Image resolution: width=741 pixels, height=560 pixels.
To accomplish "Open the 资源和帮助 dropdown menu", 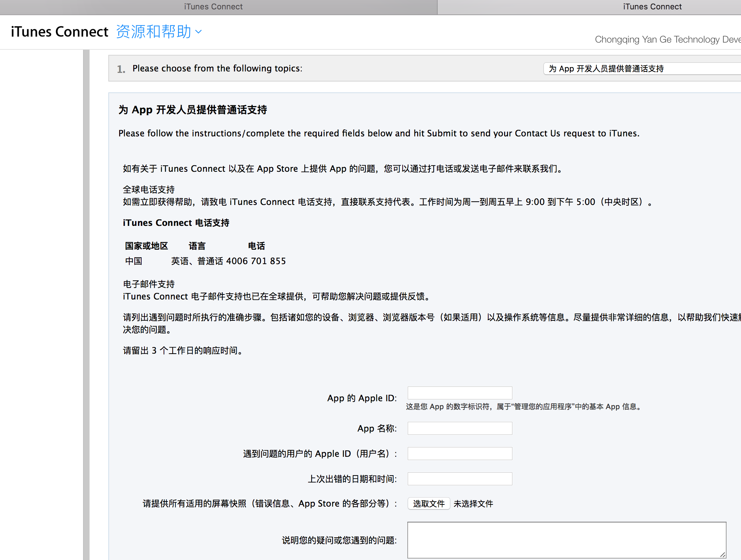I will pyautogui.click(x=159, y=32).
